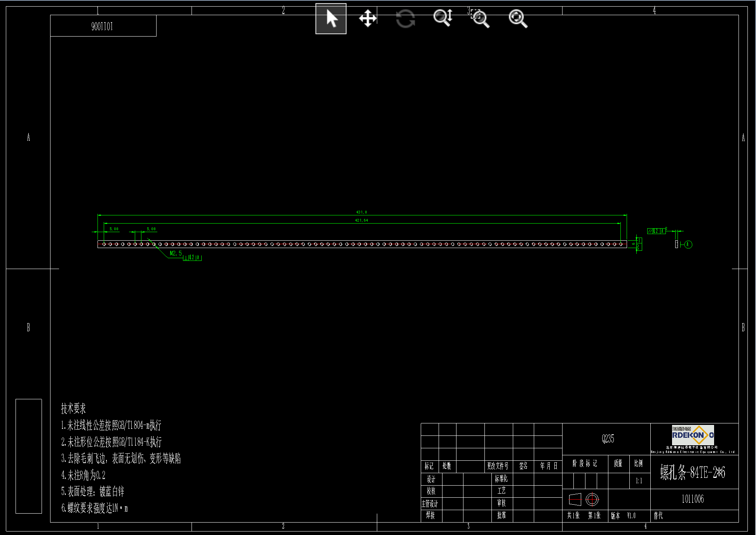
Task: Select the dynamic zoom in/out tool
Action: point(443,18)
